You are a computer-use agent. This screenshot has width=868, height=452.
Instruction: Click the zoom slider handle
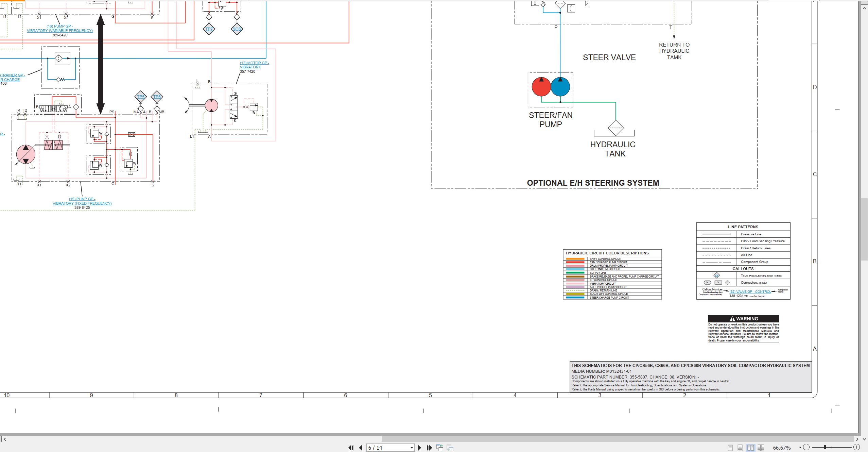pyautogui.click(x=825, y=448)
